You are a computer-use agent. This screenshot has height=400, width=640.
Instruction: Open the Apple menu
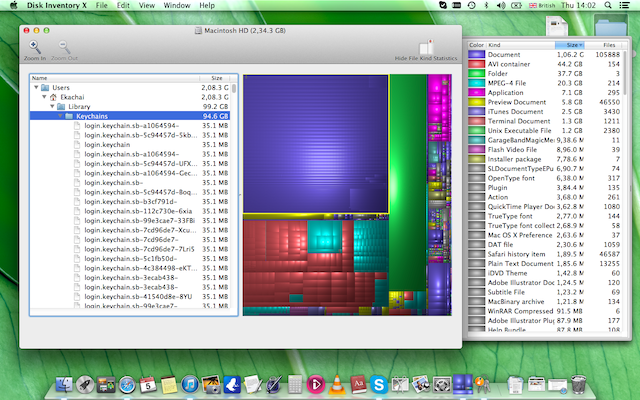click(13, 5)
